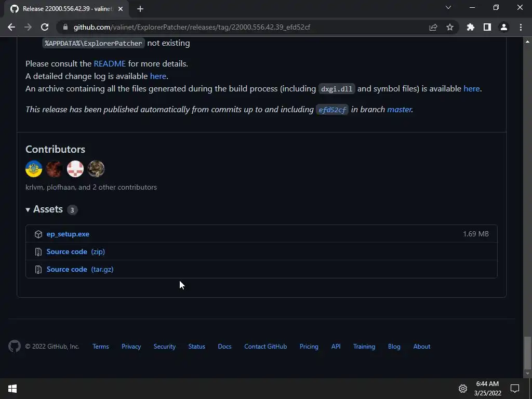
Task: Open the Chrome profile avatar menu
Action: 504,27
